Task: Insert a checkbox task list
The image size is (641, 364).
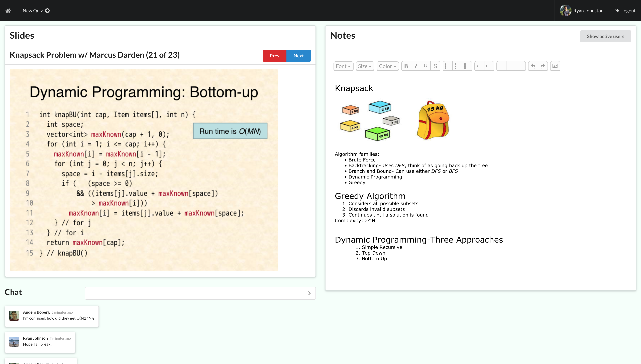Action: tap(467, 66)
